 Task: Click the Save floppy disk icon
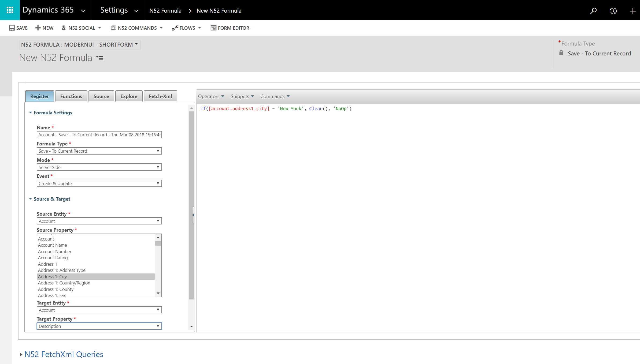tap(12, 28)
